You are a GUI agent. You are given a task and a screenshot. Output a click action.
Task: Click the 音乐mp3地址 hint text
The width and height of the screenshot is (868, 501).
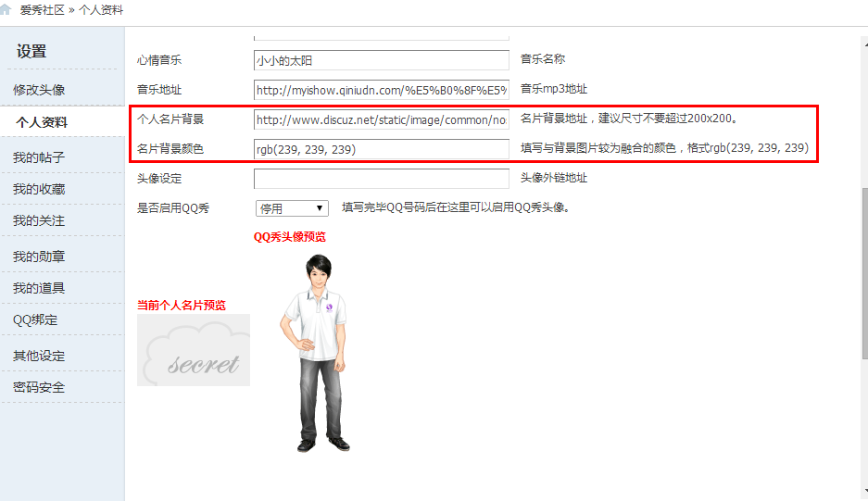point(554,89)
